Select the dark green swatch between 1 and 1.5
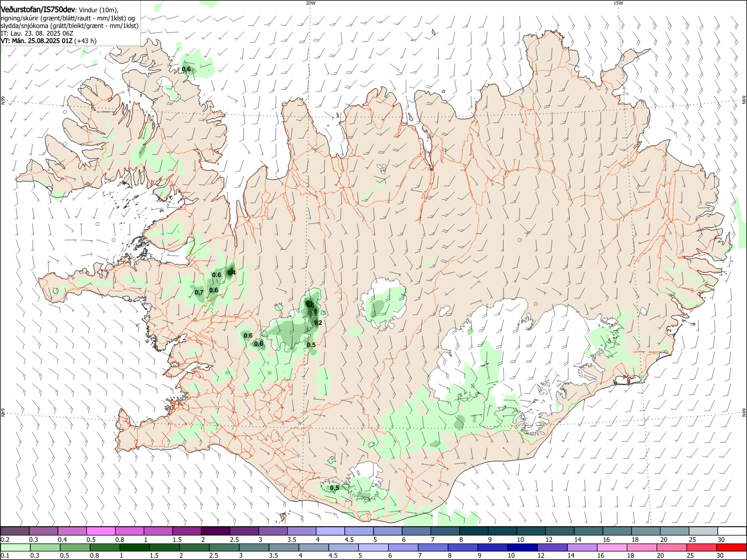 (134, 547)
